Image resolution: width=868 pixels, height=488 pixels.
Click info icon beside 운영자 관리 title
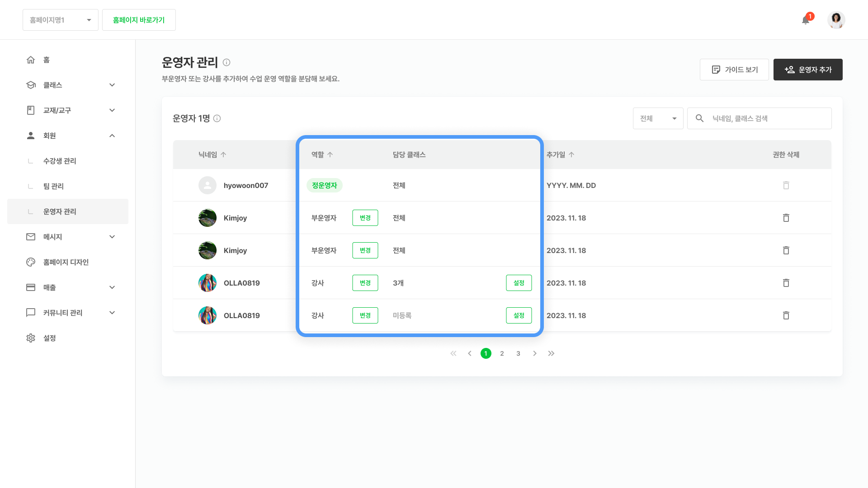point(226,62)
